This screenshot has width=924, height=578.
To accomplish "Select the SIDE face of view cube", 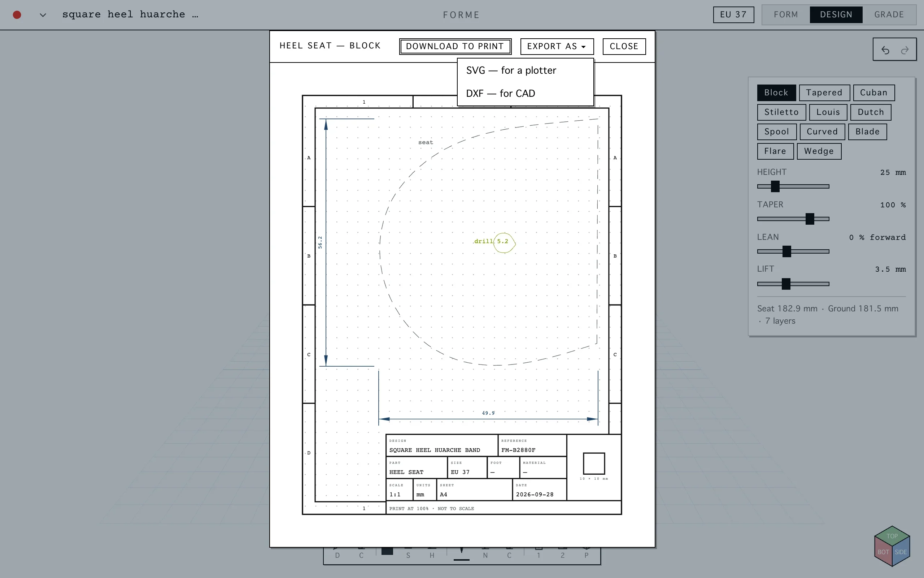I will pos(901,552).
